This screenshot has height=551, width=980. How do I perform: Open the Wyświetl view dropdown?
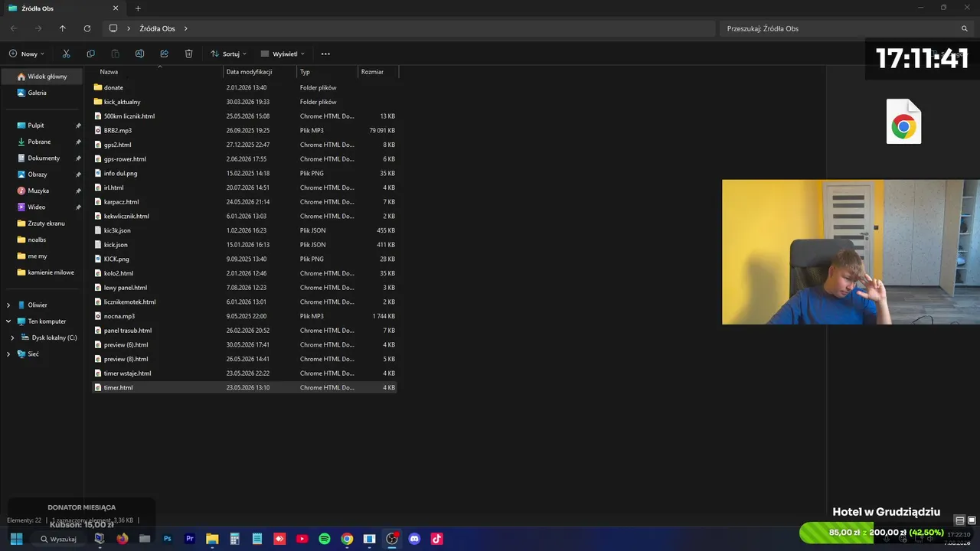coord(283,54)
